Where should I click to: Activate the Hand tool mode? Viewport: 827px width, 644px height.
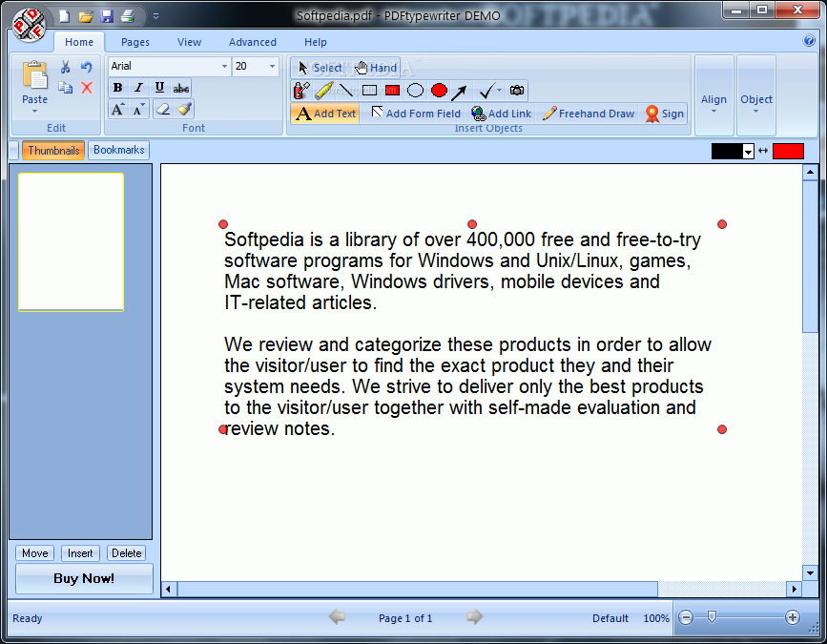(x=376, y=68)
